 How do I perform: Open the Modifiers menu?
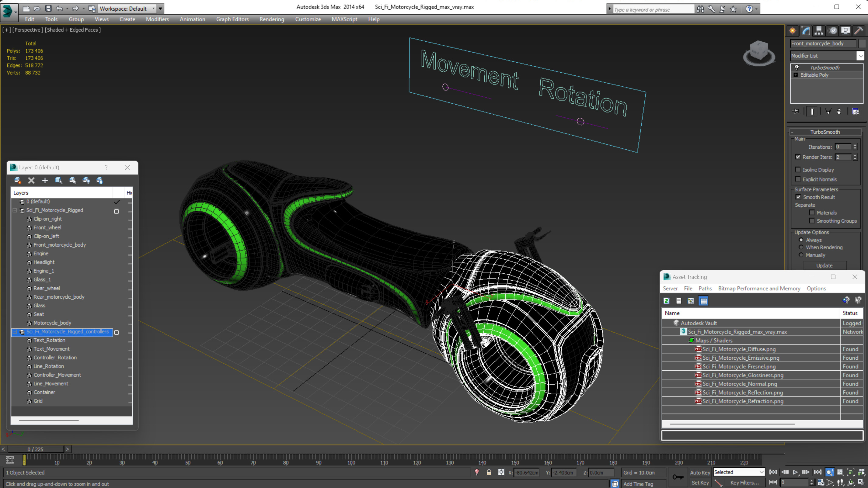coord(157,19)
